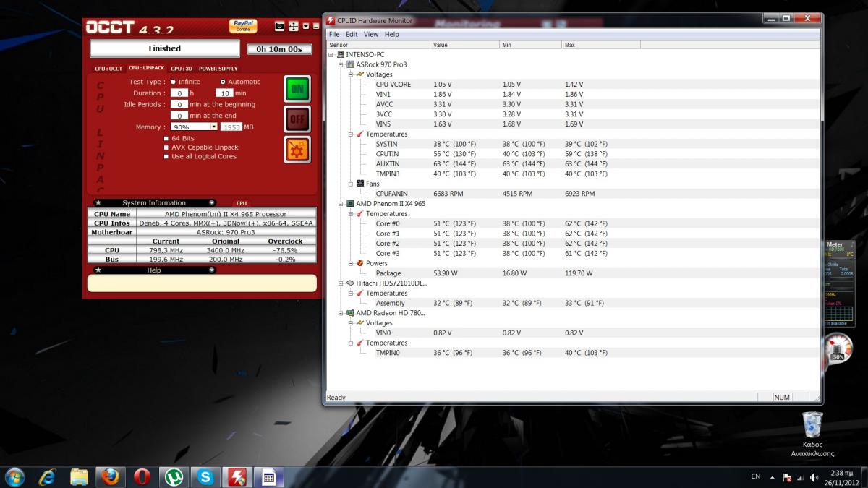The height and width of the screenshot is (488, 868).
Task: Enable Use all Logical Cores checkbox
Action: [x=166, y=156]
